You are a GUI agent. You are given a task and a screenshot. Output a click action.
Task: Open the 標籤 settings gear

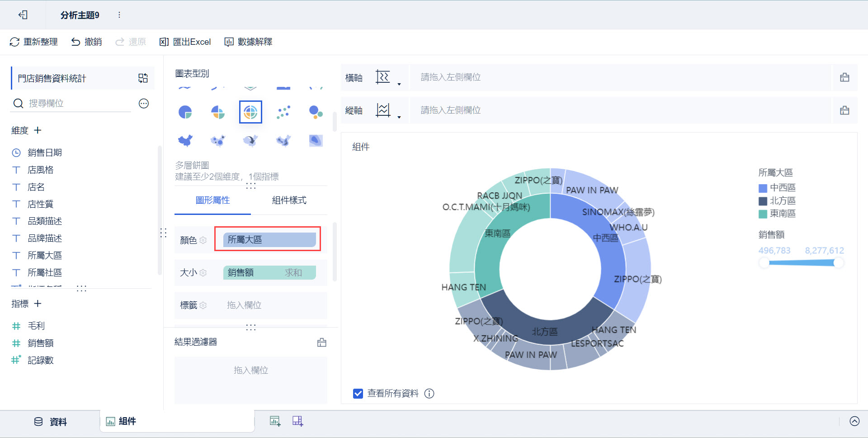[x=203, y=305]
